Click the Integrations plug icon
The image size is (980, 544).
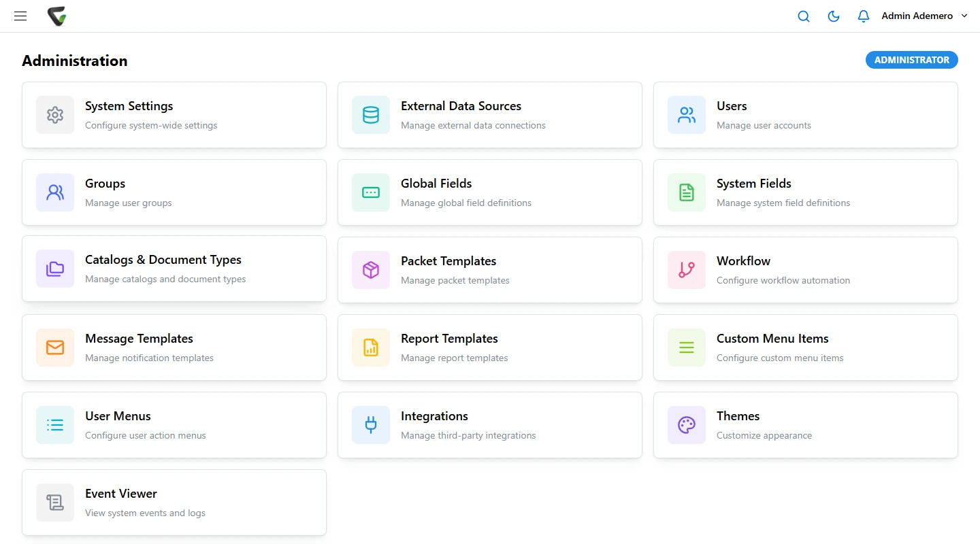tap(371, 425)
